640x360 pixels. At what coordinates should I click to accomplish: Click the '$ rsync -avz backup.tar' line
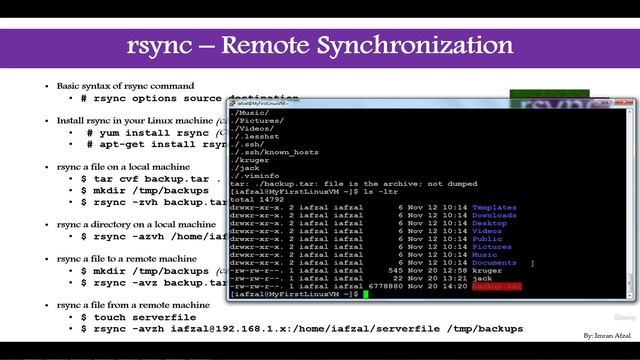click(154, 283)
